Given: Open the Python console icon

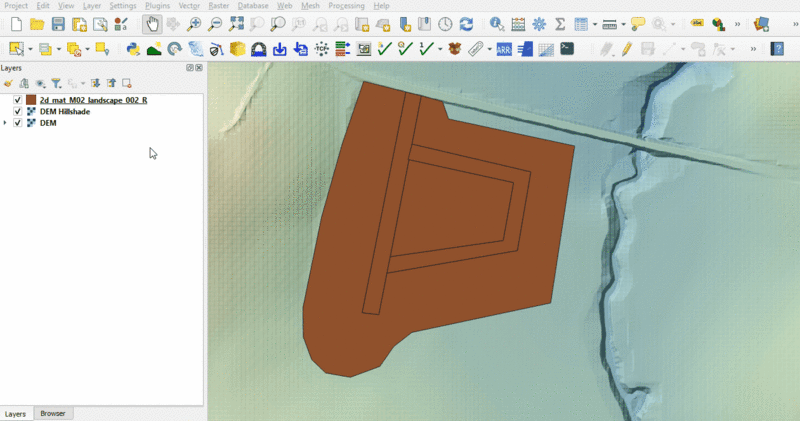Looking at the screenshot, I should coord(133,48).
